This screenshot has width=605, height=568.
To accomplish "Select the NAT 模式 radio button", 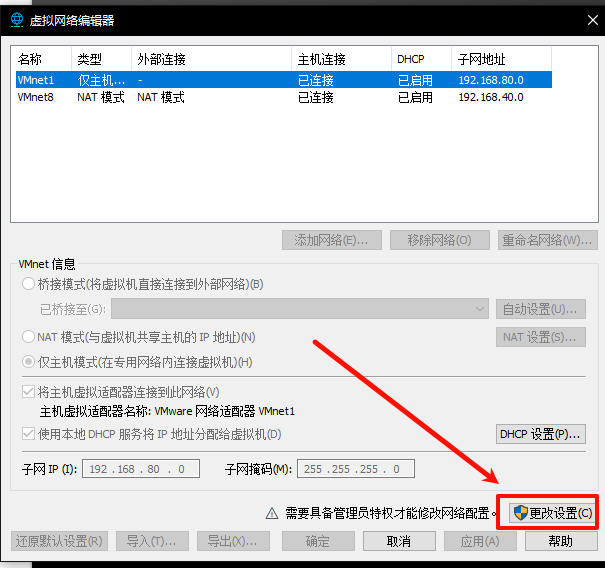I will (x=29, y=337).
